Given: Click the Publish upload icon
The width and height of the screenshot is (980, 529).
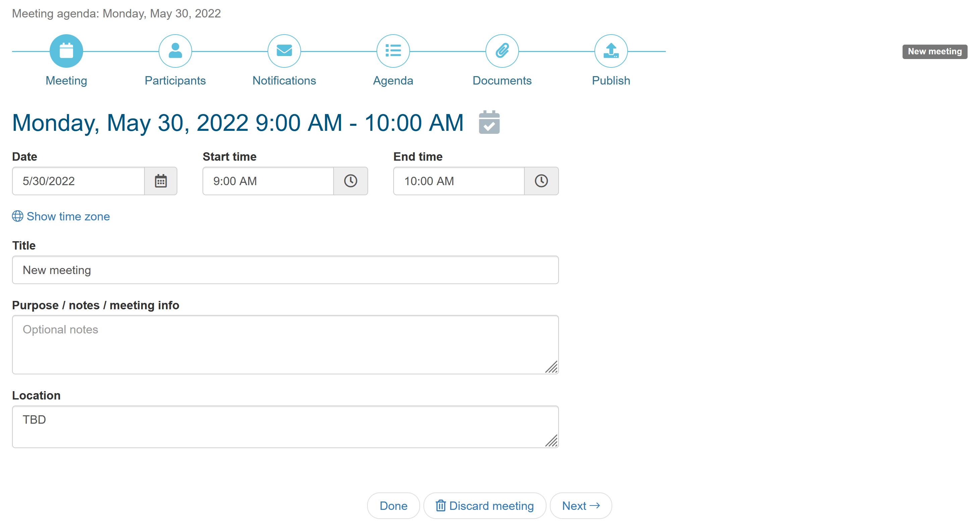Looking at the screenshot, I should tap(611, 51).
